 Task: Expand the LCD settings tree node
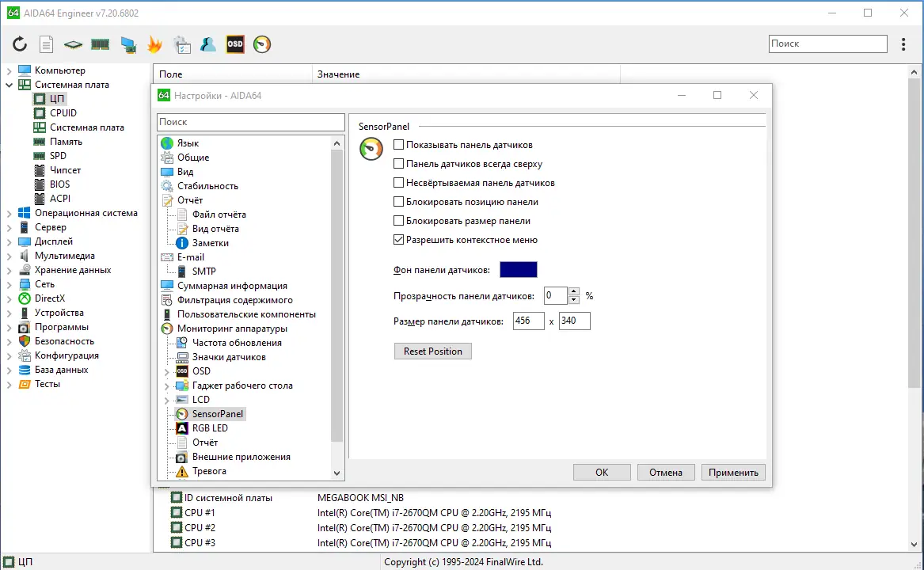[x=167, y=399]
